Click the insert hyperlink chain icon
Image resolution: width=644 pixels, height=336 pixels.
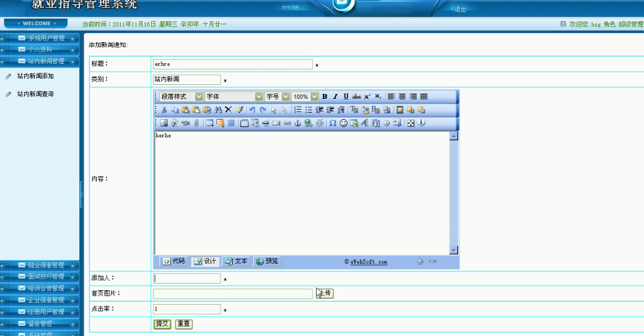[x=287, y=123]
